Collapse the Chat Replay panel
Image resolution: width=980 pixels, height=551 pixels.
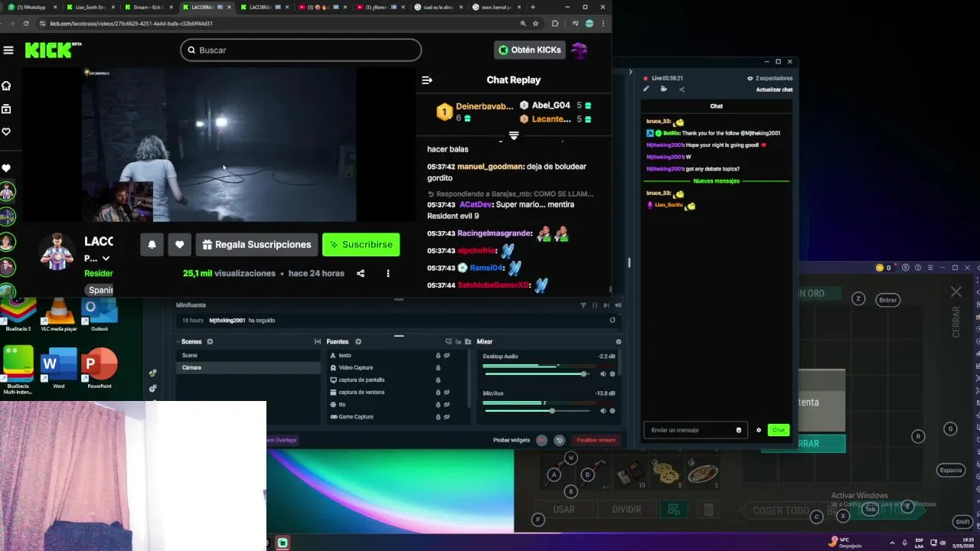click(x=427, y=80)
